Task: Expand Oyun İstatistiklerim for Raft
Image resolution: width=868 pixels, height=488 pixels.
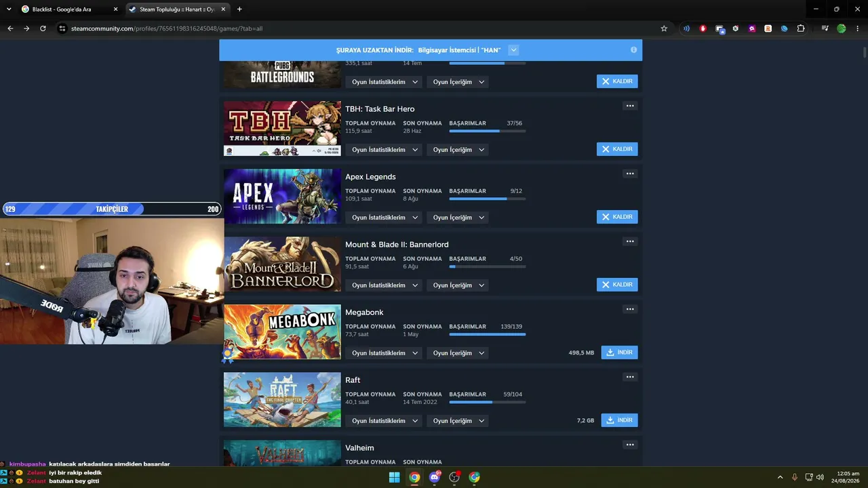Action: (383, 421)
